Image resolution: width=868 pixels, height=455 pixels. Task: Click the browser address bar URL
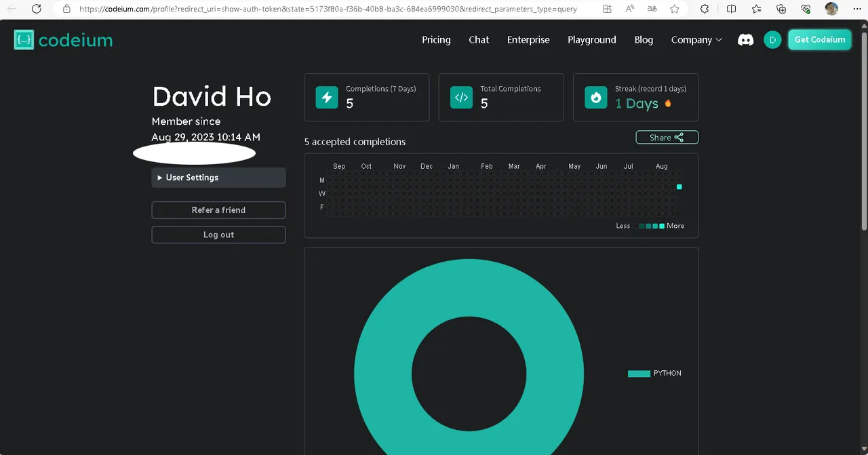328,9
